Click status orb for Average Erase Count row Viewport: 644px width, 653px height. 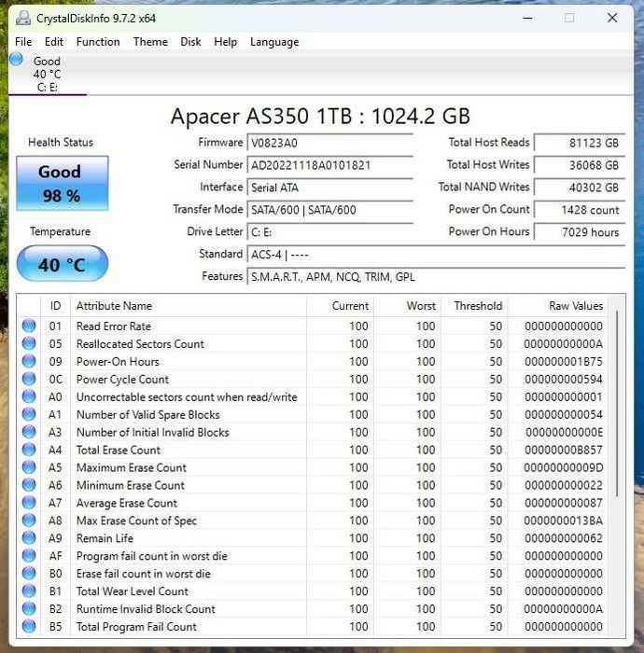pyautogui.click(x=29, y=503)
